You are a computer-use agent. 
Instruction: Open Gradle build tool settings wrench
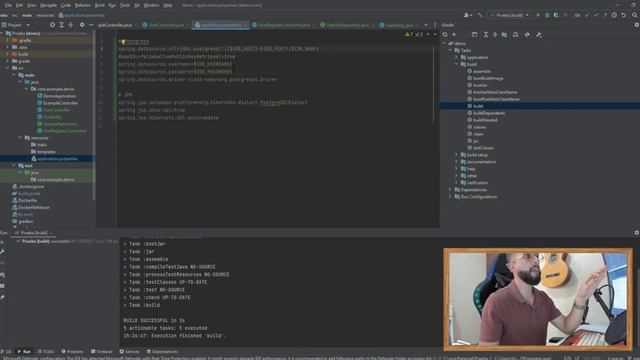539,35
